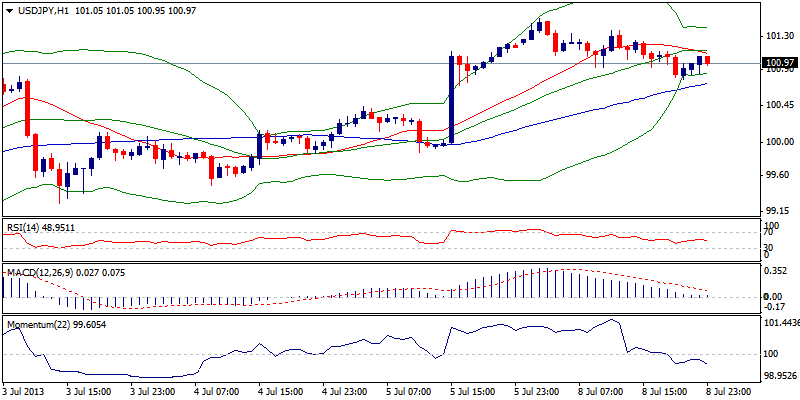Click the 101.30 price axis label

pos(777,35)
